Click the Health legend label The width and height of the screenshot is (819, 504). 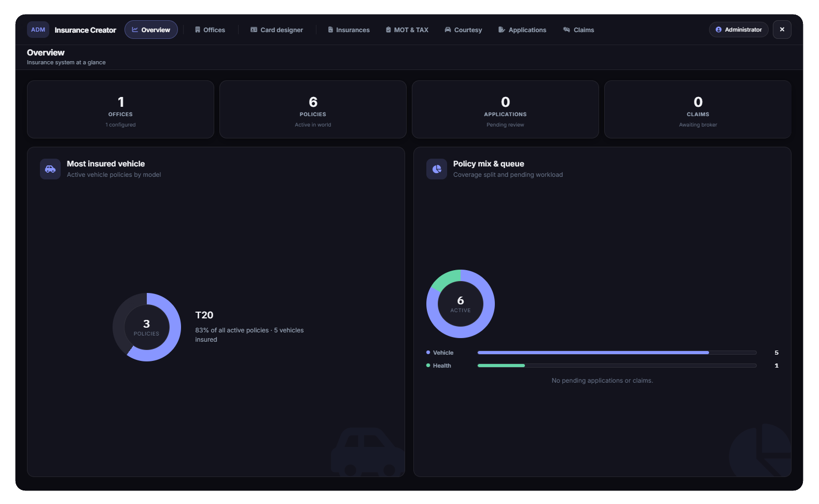click(442, 366)
